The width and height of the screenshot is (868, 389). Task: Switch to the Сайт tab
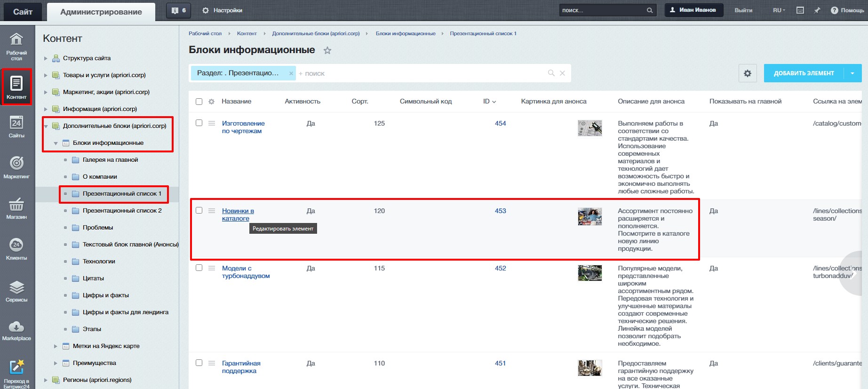pos(23,12)
